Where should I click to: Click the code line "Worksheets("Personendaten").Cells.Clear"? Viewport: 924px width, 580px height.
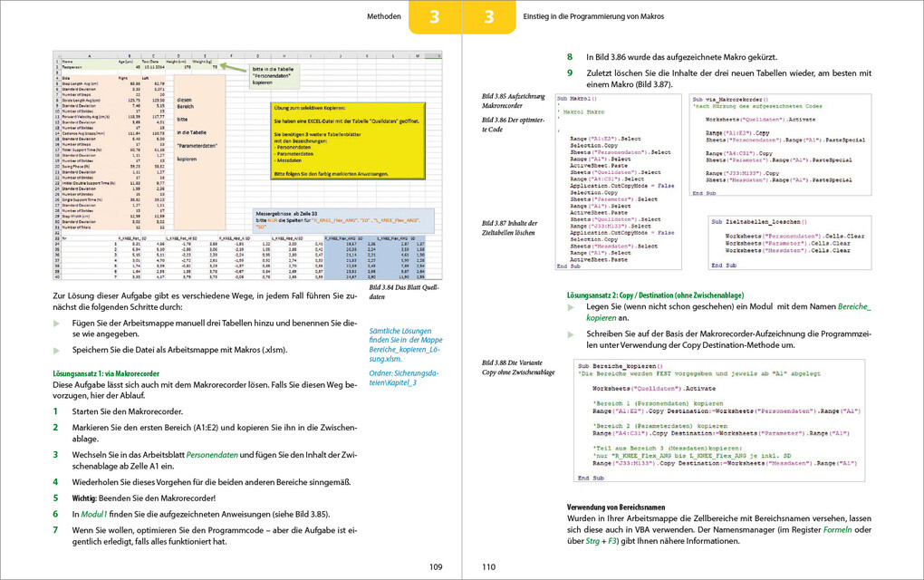coord(795,236)
